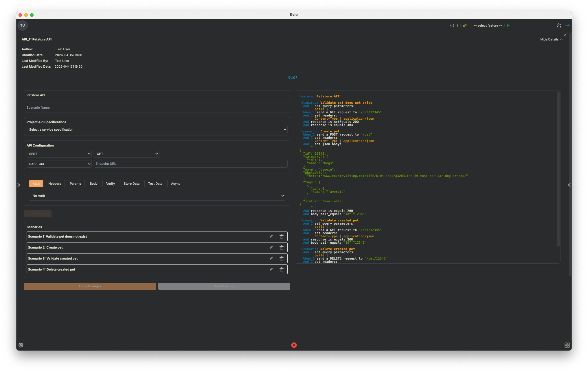Close the feature details panel

[565, 35]
